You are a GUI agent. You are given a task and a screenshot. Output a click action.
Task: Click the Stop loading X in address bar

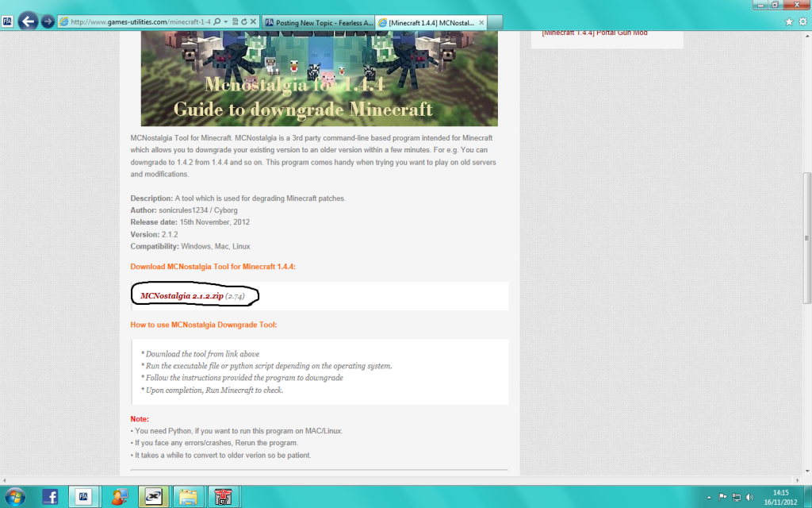pyautogui.click(x=253, y=21)
